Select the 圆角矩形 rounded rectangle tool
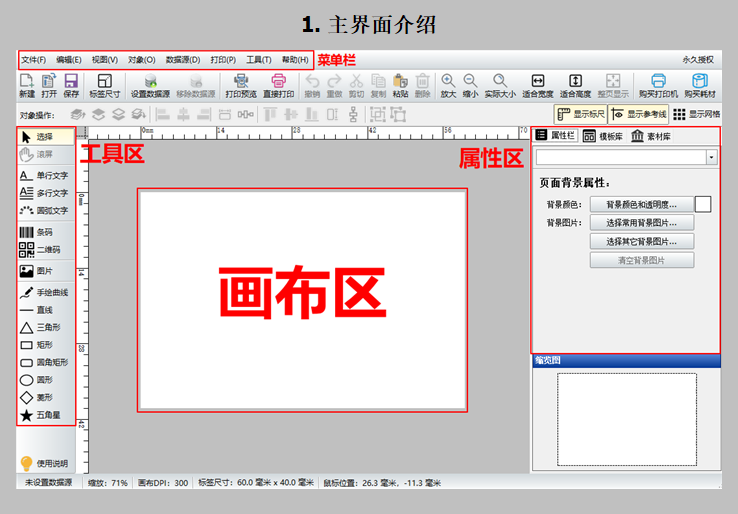This screenshot has width=738, height=514. tap(46, 362)
